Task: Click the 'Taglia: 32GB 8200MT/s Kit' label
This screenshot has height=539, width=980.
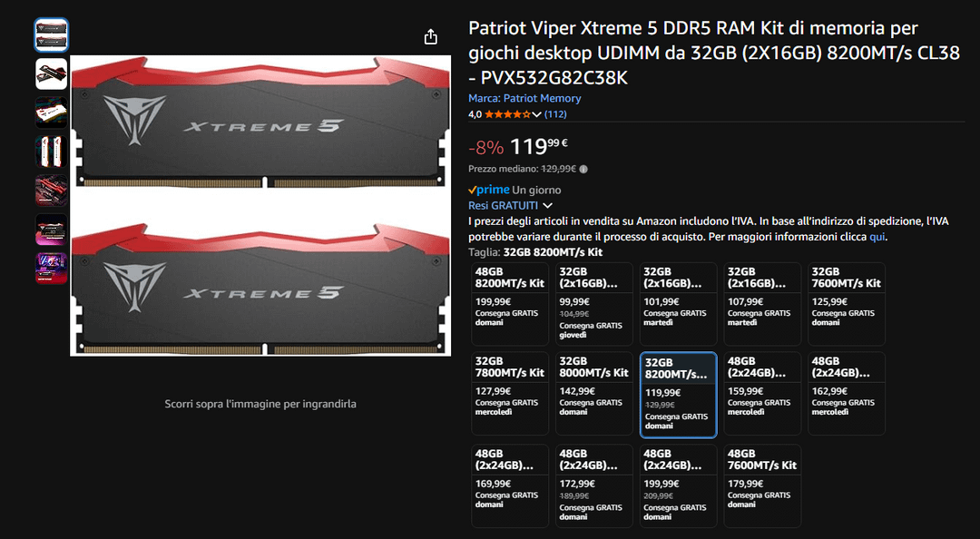Action: click(535, 252)
